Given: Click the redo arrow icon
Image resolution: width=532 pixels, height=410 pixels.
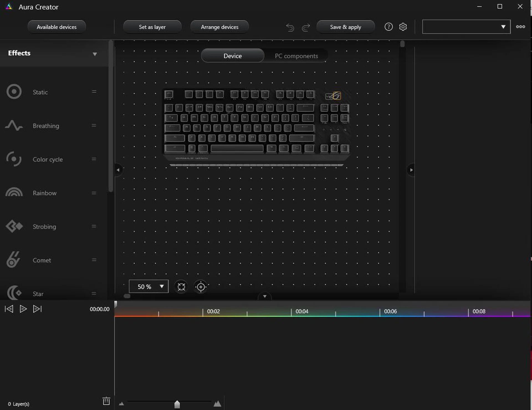Looking at the screenshot, I should coord(306,27).
